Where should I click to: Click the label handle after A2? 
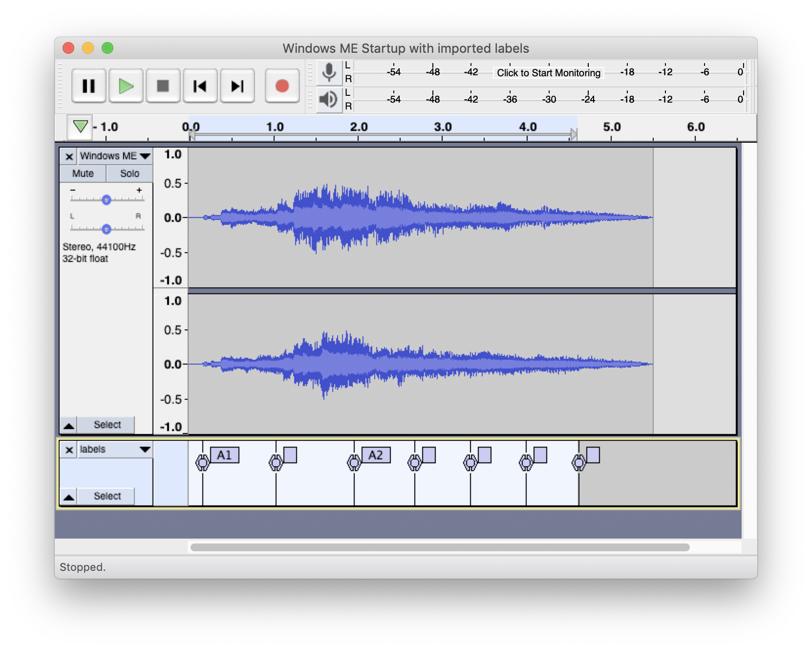(414, 462)
